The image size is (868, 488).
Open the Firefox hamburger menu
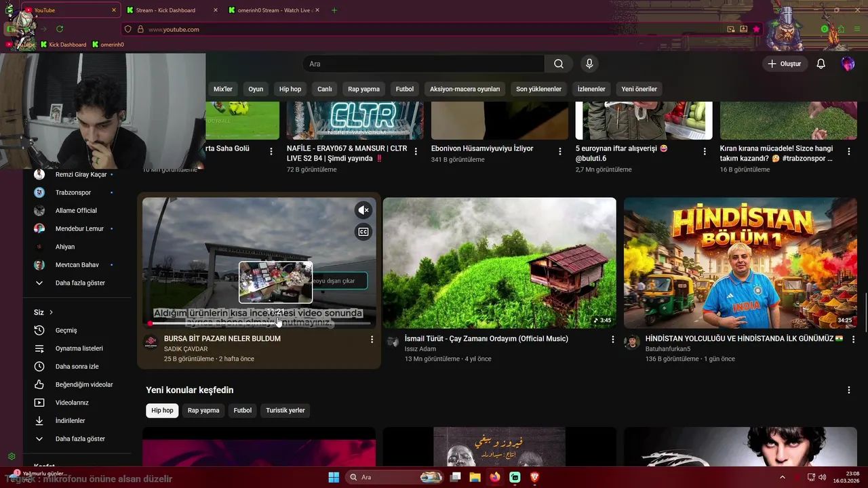coord(856,29)
